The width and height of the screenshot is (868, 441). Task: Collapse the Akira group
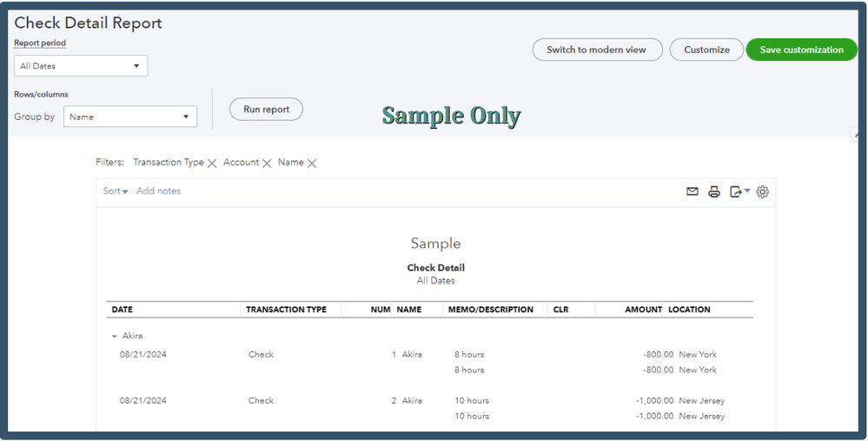tap(114, 337)
